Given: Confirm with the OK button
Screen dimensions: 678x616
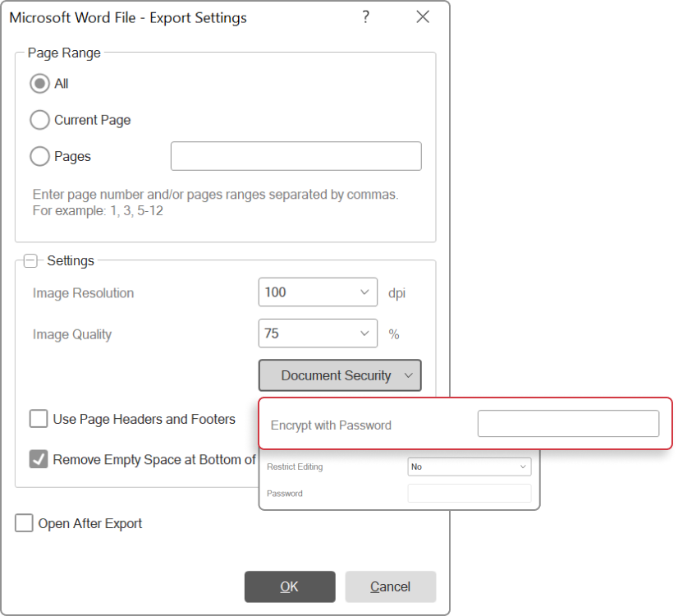Looking at the screenshot, I should (290, 586).
